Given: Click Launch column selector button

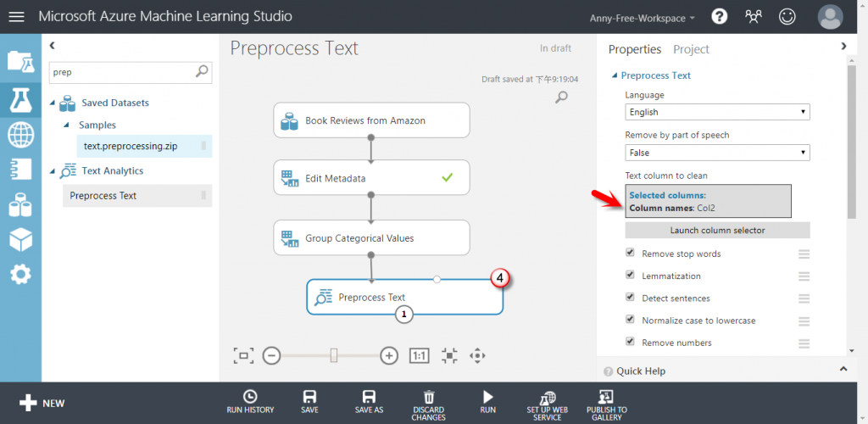Looking at the screenshot, I should [717, 231].
